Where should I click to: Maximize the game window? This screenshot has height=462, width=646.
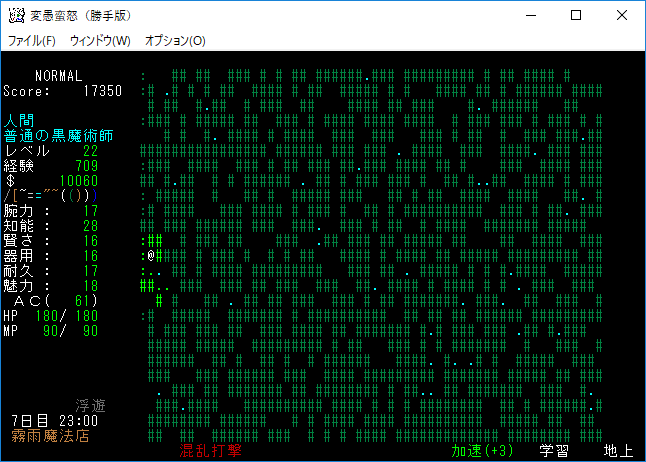(576, 16)
